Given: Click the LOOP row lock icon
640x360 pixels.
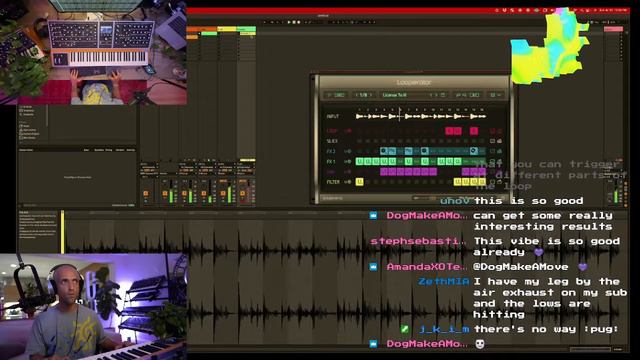Looking at the screenshot, I should click(x=492, y=131).
